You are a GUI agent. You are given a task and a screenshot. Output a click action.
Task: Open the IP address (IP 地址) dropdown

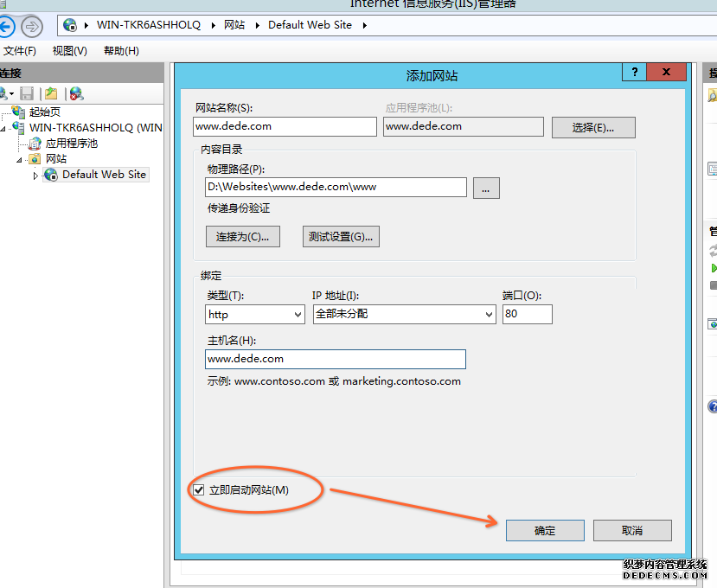click(x=403, y=315)
